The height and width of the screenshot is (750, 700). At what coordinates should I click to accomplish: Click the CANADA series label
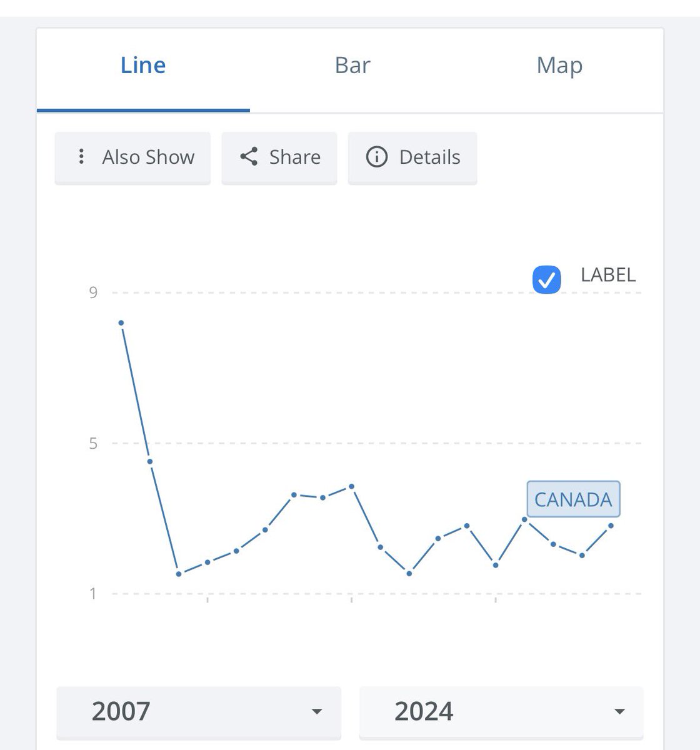[x=573, y=499]
